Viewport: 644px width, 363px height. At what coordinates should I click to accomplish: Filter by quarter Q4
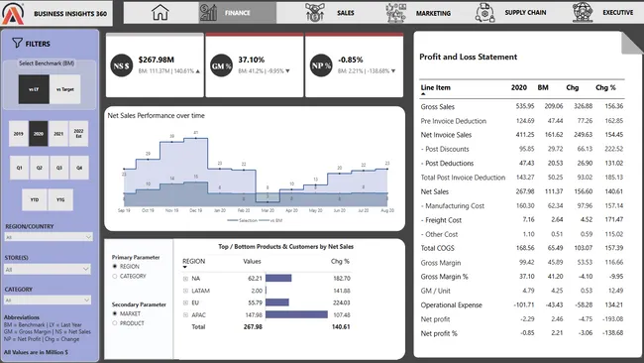79,168
